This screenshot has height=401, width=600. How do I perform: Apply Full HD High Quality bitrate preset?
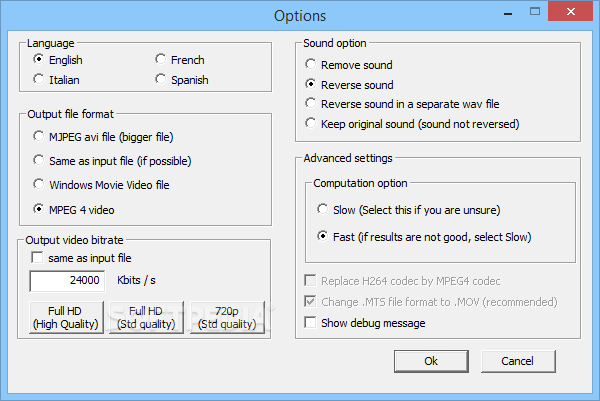tap(66, 317)
